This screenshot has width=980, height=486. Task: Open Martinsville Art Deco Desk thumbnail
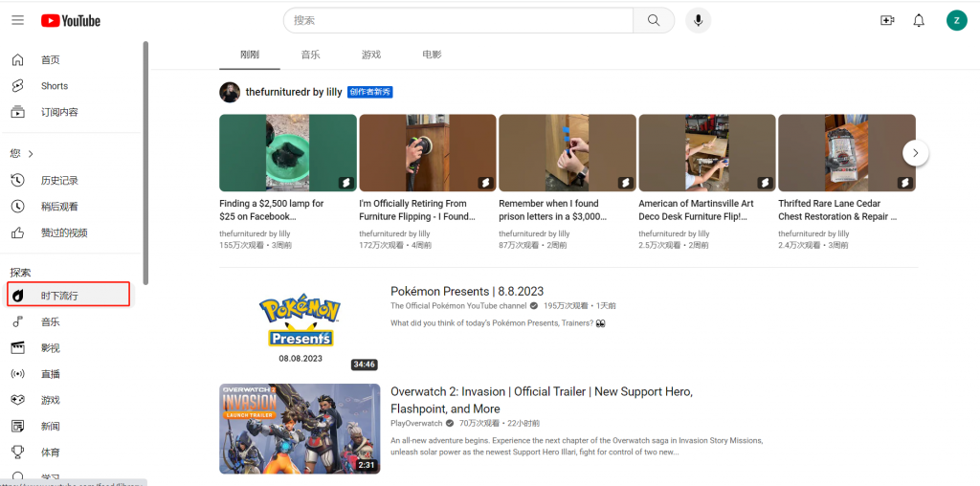(707, 152)
